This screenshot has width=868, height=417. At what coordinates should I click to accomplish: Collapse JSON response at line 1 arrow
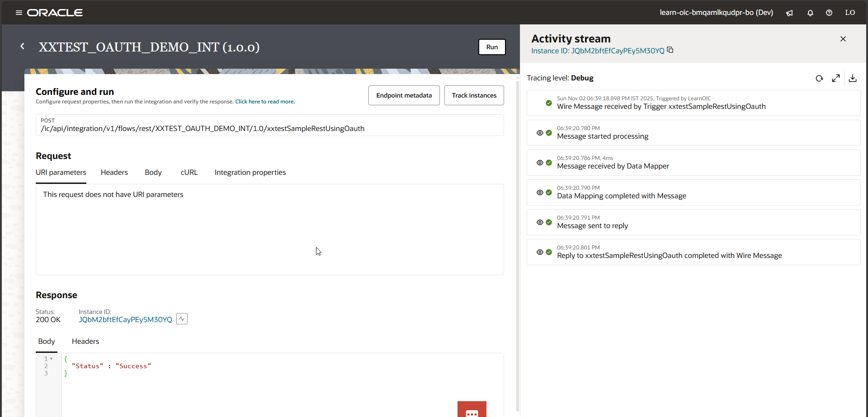pos(52,359)
